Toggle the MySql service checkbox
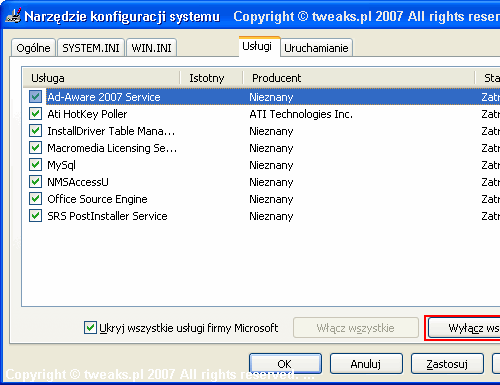This screenshot has width=500, height=385. click(x=35, y=165)
